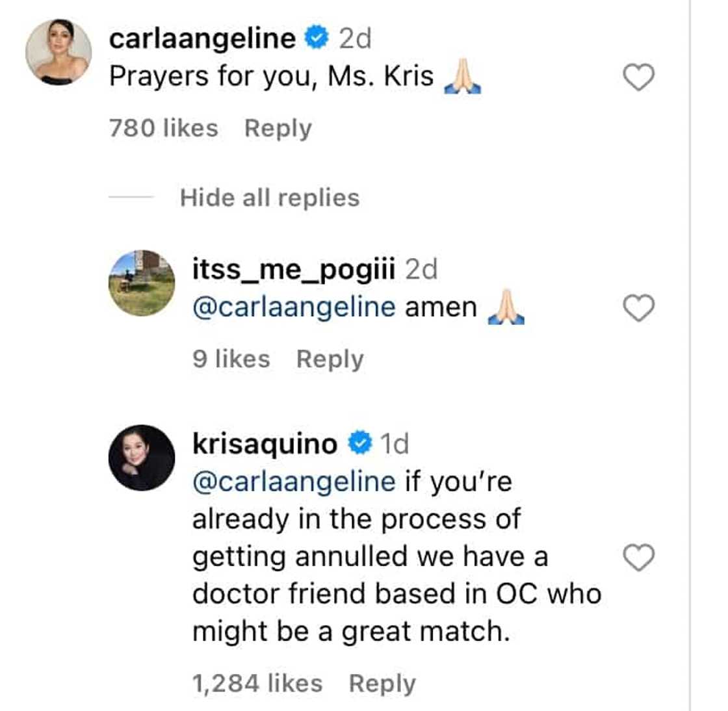View the 9 likes list
Viewport: 728px width, 711px height.
coord(231,359)
